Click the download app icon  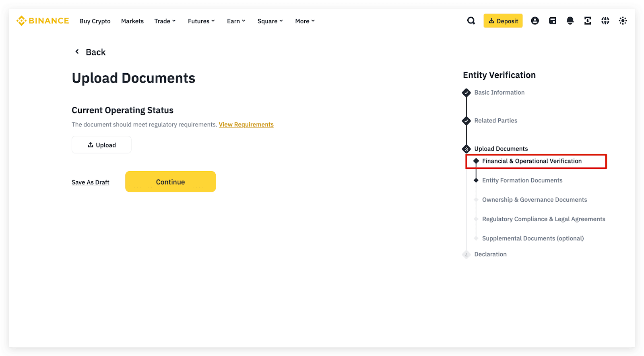click(x=588, y=21)
